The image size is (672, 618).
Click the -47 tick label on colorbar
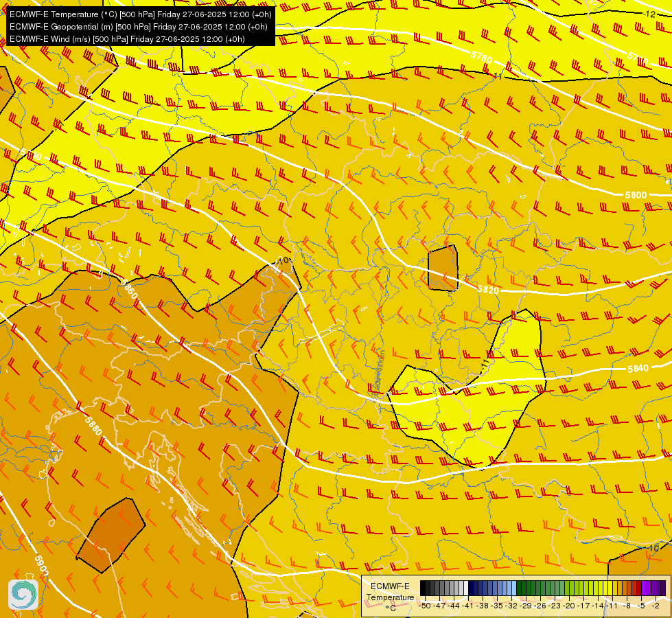pos(439,606)
